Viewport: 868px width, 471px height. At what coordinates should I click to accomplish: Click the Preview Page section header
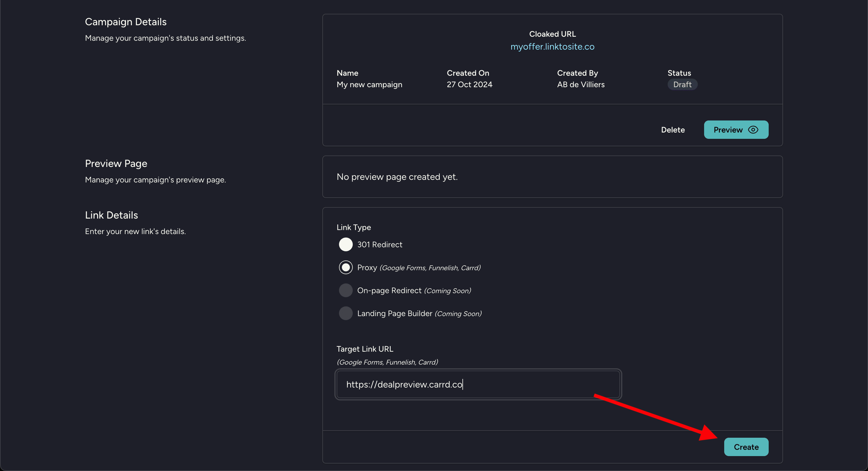click(115, 163)
